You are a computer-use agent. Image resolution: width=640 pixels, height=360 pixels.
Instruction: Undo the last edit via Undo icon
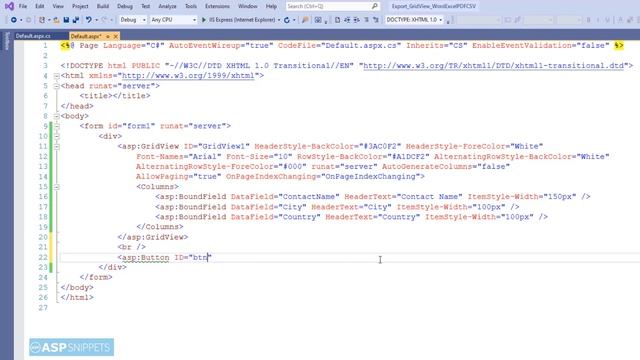(89, 20)
